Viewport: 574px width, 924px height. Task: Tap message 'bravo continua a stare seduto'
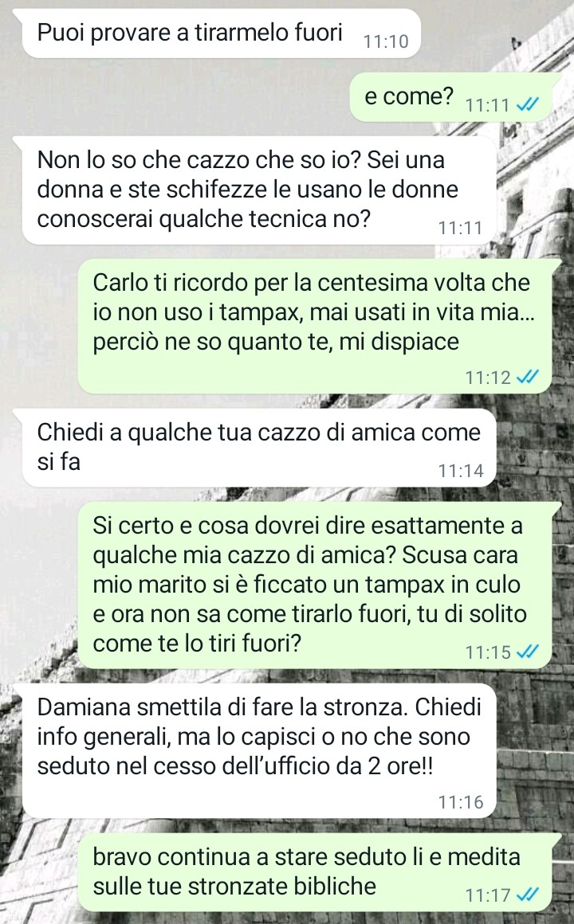coord(320,872)
